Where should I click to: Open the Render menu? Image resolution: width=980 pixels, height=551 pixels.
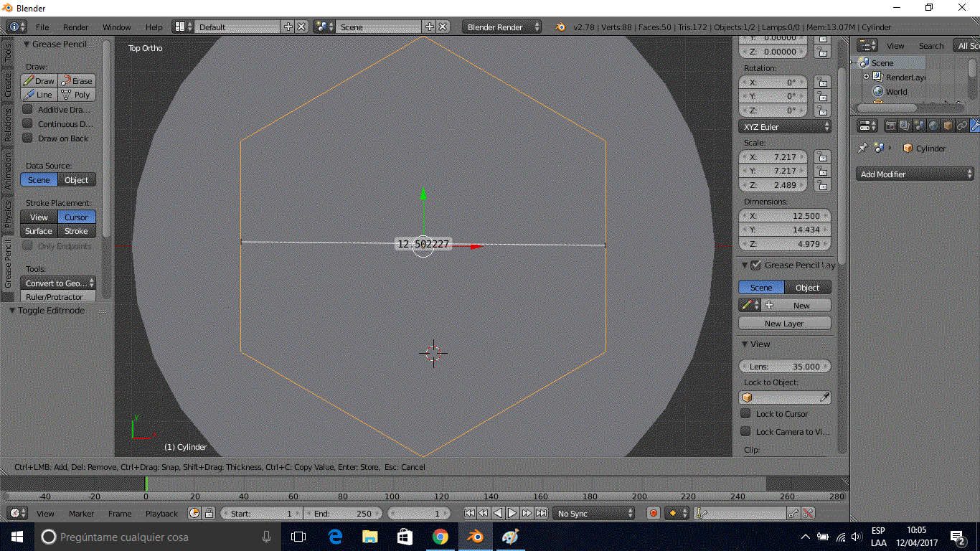[75, 27]
